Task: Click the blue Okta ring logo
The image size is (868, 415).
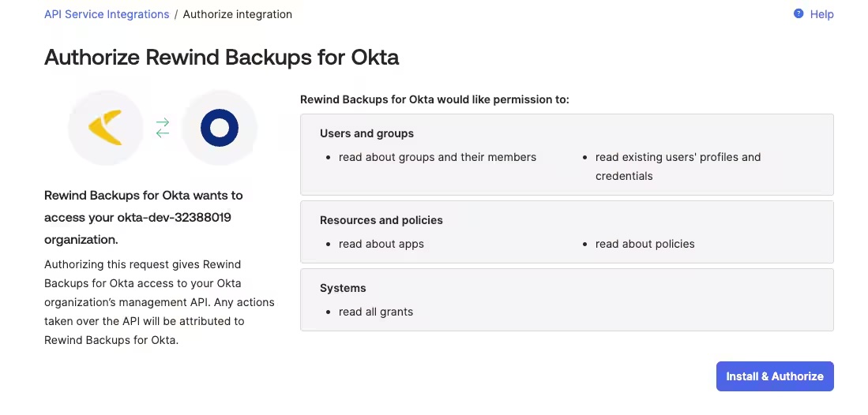Action: click(x=220, y=128)
